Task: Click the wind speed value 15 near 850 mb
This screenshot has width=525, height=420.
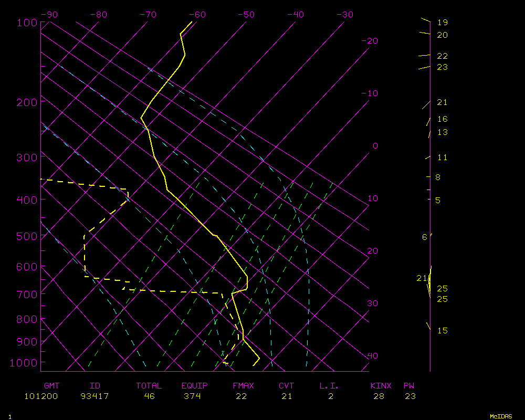Action: [443, 331]
